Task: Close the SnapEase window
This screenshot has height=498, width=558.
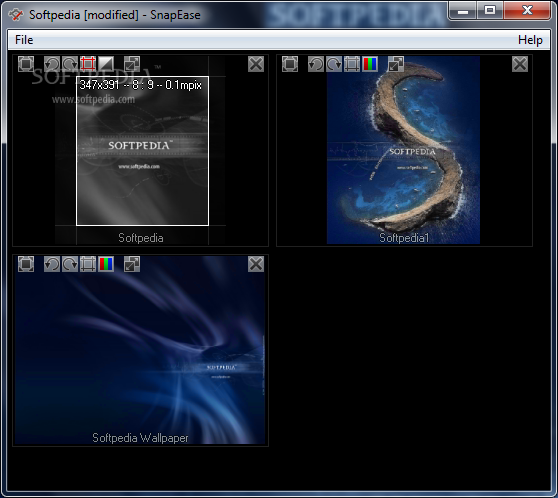Action: click(x=527, y=11)
